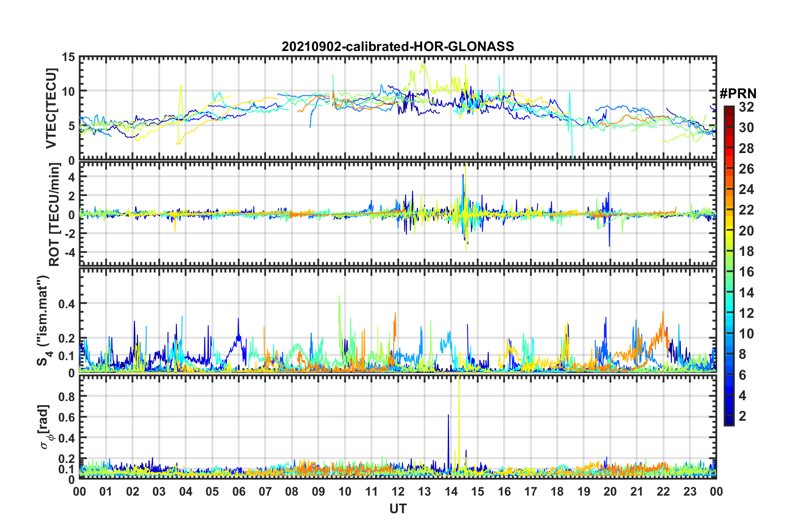Click the 0.4 tick on S4 axis
Viewport: 796px width, 532px height.
pyautogui.click(x=66, y=304)
